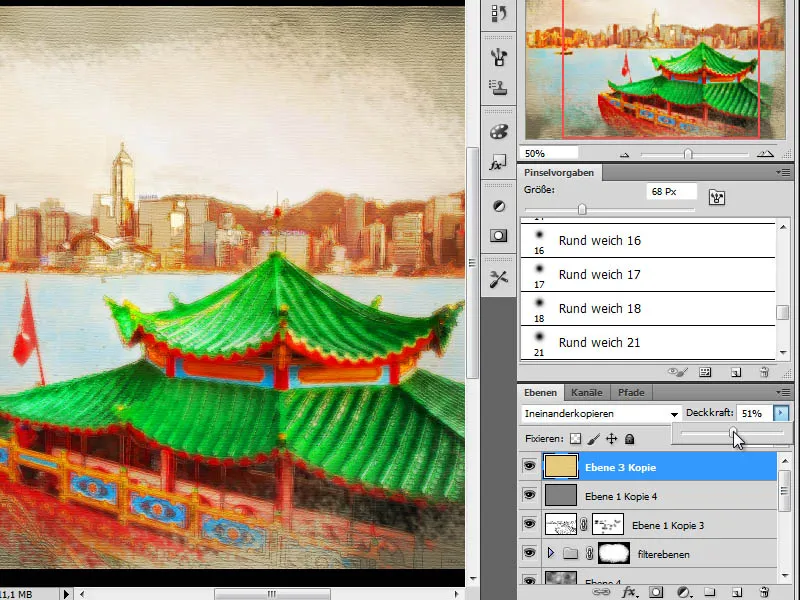Hide the Ebene 1 Kopie 3 layer
Viewport: 800px width, 600px height.
(530, 524)
